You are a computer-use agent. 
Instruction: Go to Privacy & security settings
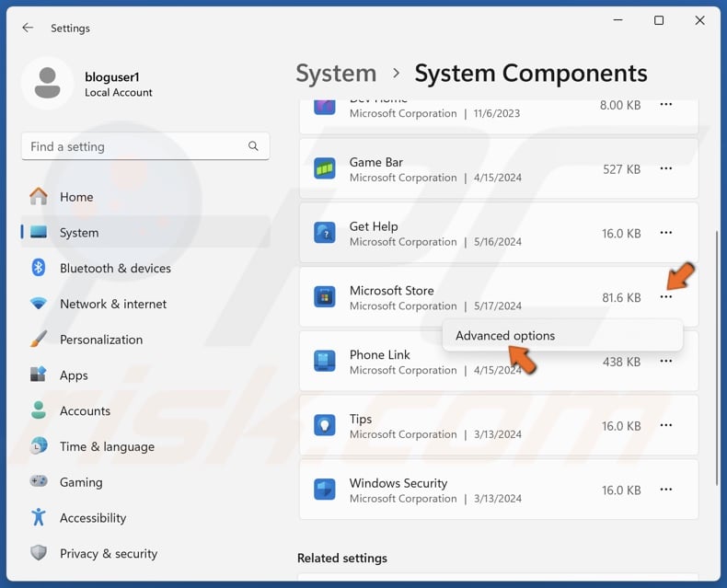click(x=108, y=553)
